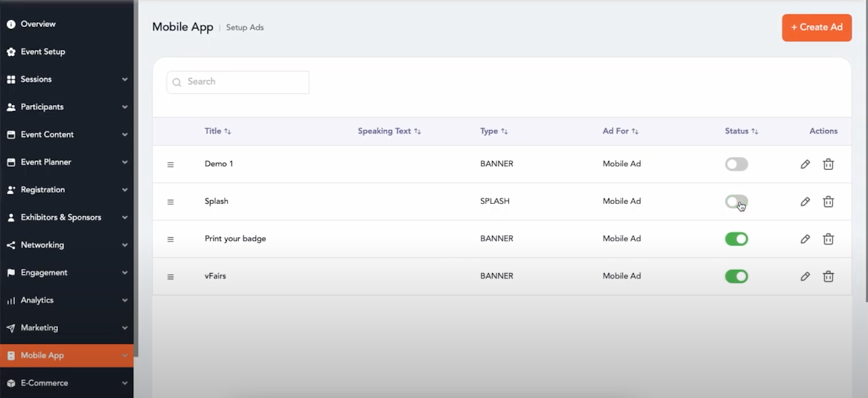Viewport: 868px width, 398px height.
Task: Expand the Analytics chevron
Action: pyautogui.click(x=125, y=300)
